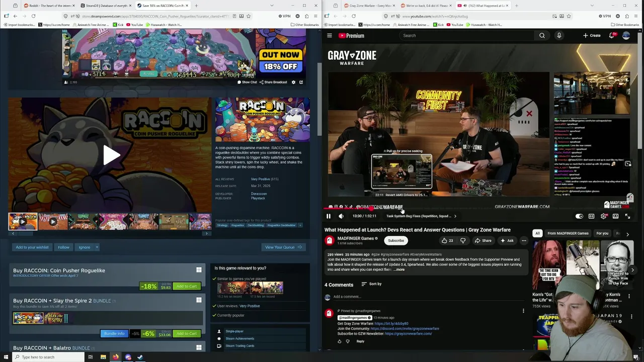
Task: Expand more tags with plus button
Action: (300, 225)
